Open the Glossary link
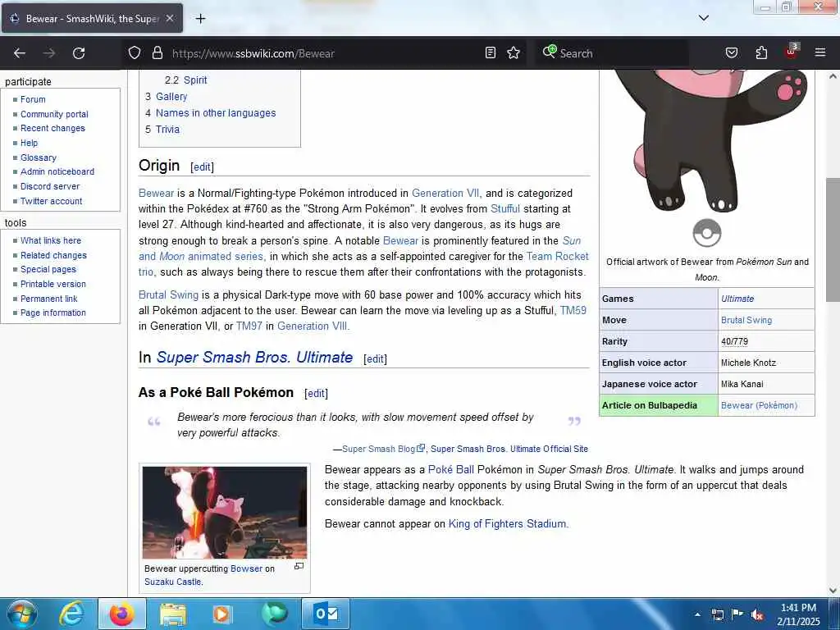 click(38, 157)
